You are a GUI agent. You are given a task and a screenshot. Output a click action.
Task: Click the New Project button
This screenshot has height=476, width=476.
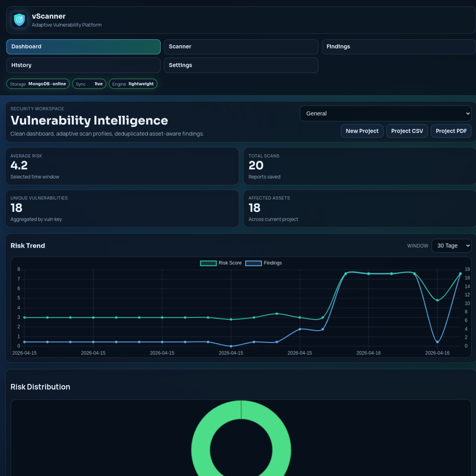362,131
